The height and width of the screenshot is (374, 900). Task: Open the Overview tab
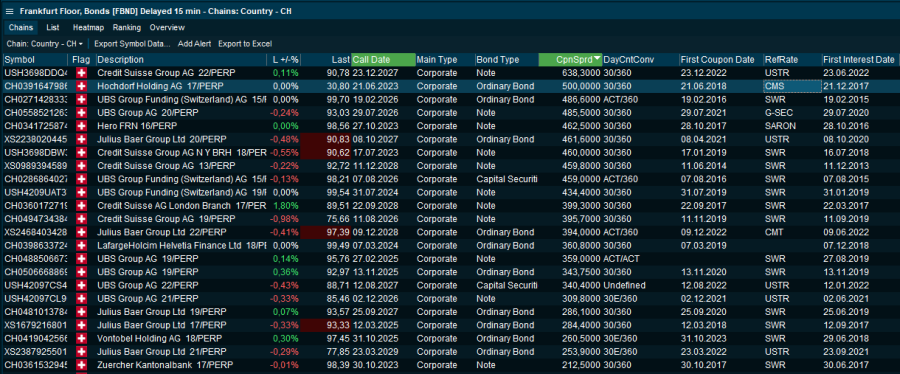[x=167, y=28]
